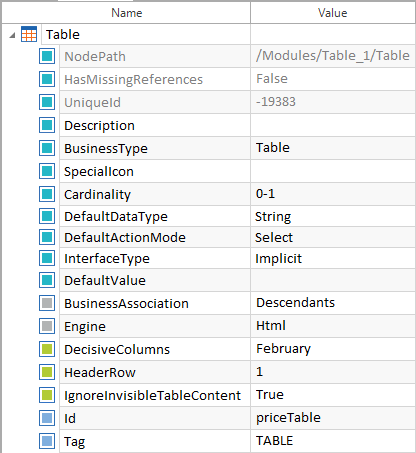Open the DefaultDataType String value
This screenshot has height=453, width=416.
(333, 216)
